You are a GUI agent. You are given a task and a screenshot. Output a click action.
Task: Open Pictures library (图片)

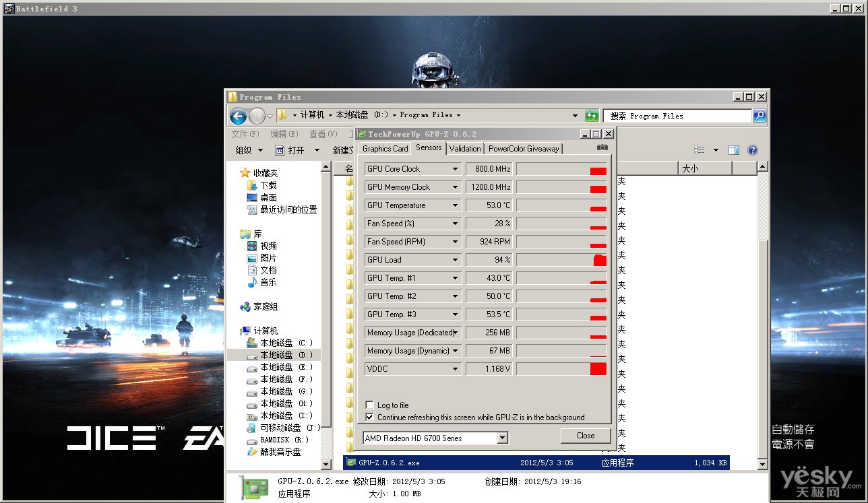click(x=268, y=258)
